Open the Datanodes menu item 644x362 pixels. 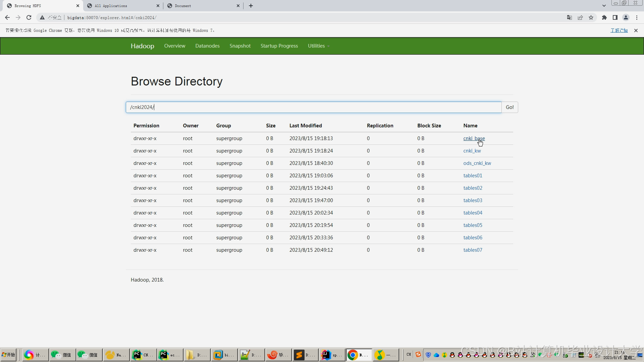[x=207, y=46]
